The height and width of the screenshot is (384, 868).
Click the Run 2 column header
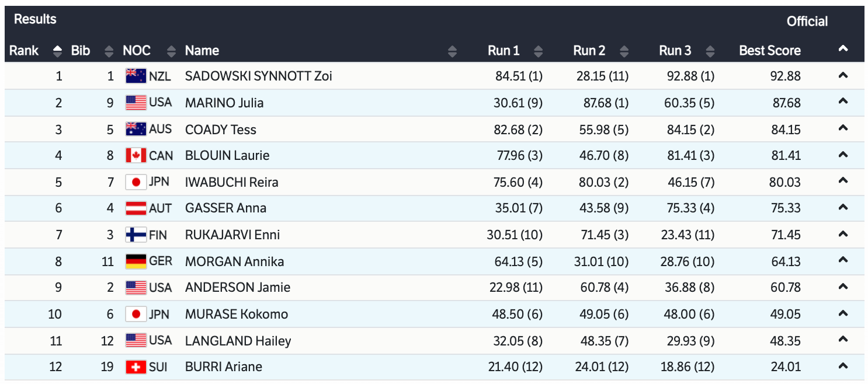(589, 51)
